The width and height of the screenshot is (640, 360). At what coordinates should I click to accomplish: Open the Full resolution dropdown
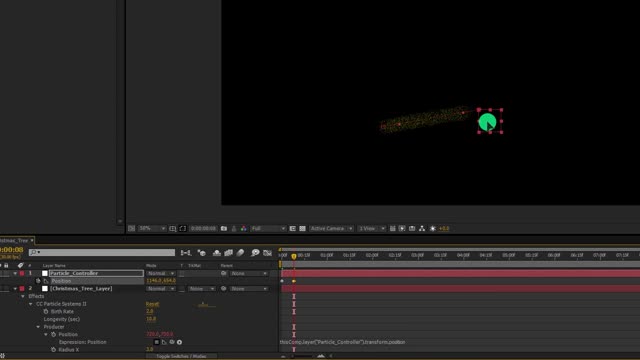268,229
